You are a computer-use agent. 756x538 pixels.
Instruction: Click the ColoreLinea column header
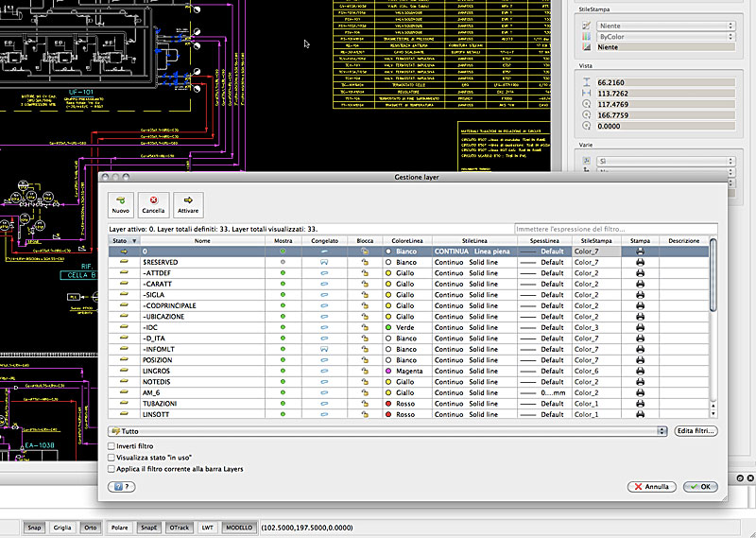[406, 241]
